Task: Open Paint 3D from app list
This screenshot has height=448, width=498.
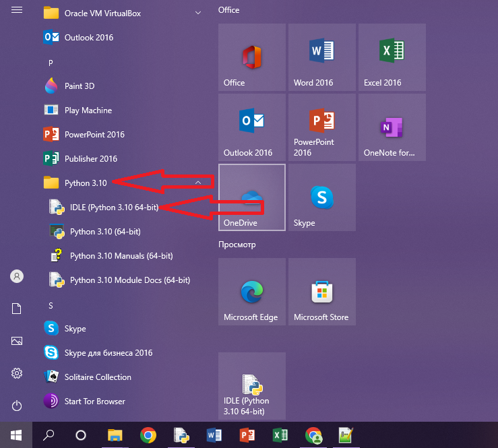Action: [x=123, y=86]
